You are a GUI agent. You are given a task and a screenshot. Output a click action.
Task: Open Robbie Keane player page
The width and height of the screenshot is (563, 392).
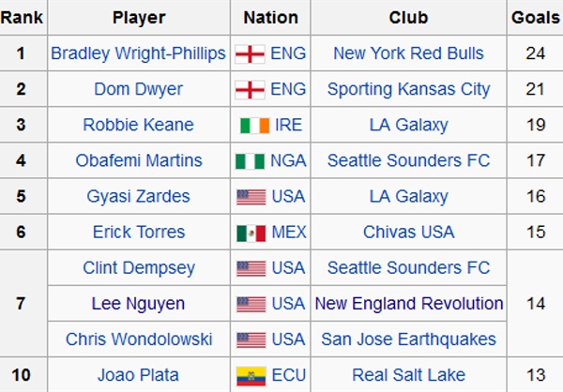coord(138,125)
